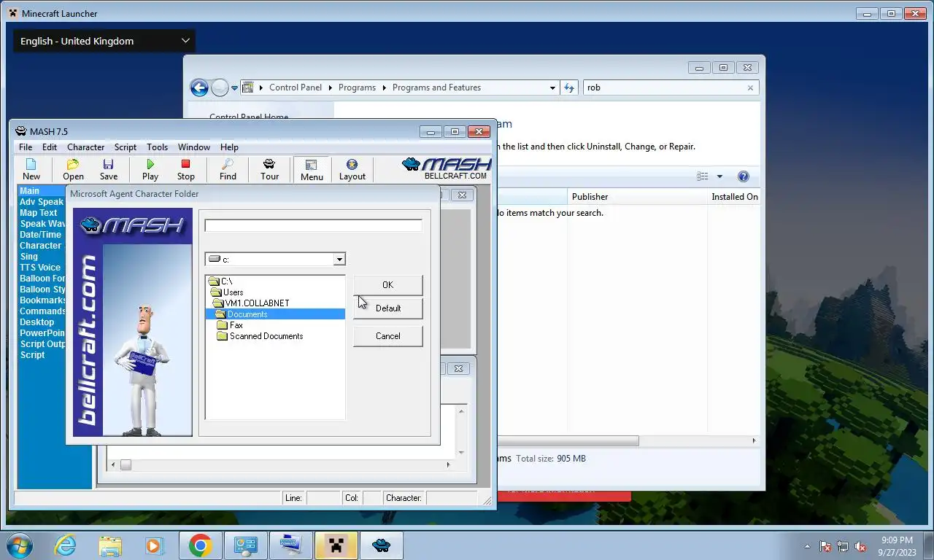Open Windows Explorer folder on taskbar
Screen dimensions: 934x560
pos(110,545)
